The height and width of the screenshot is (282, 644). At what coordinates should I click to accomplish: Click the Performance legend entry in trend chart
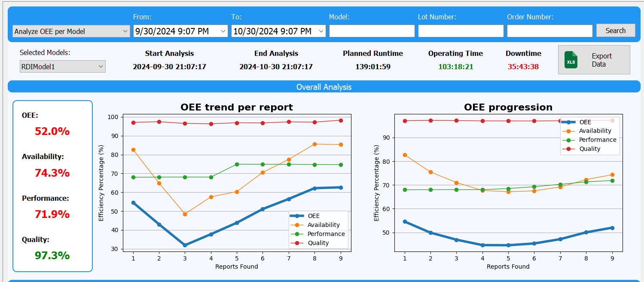(x=326, y=234)
